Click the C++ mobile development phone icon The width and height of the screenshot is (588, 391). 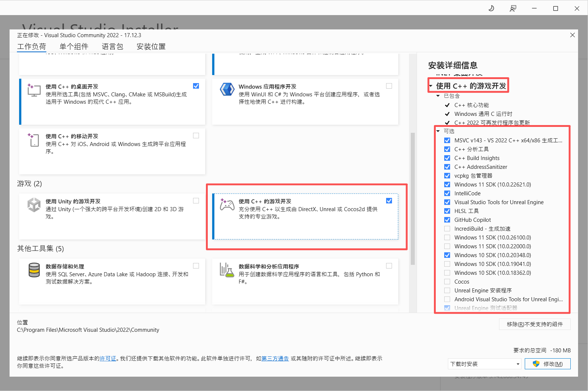33,140
